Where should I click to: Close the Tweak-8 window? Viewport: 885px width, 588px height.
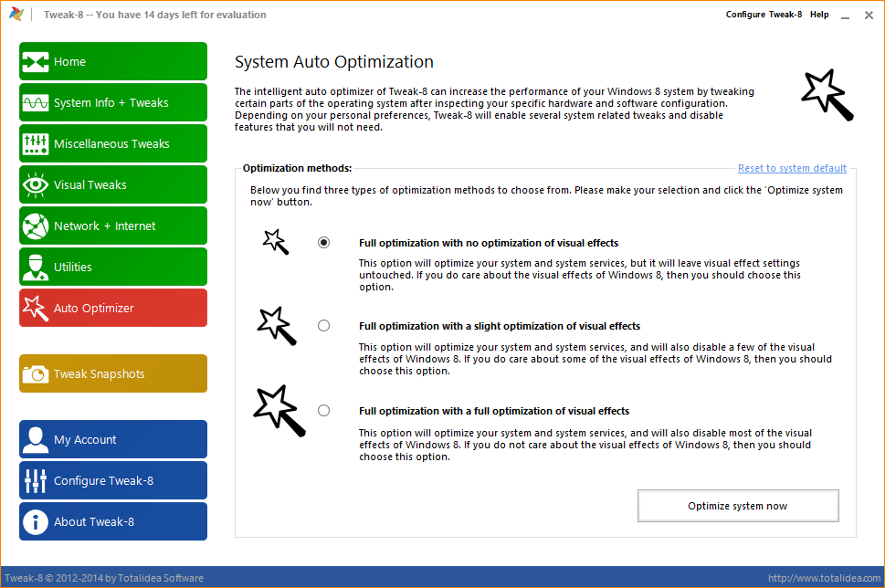(x=869, y=16)
